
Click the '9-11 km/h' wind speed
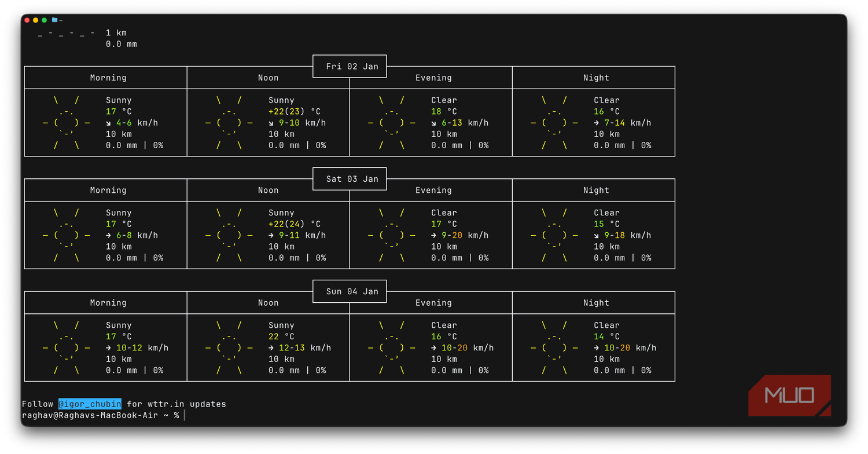[x=303, y=235]
